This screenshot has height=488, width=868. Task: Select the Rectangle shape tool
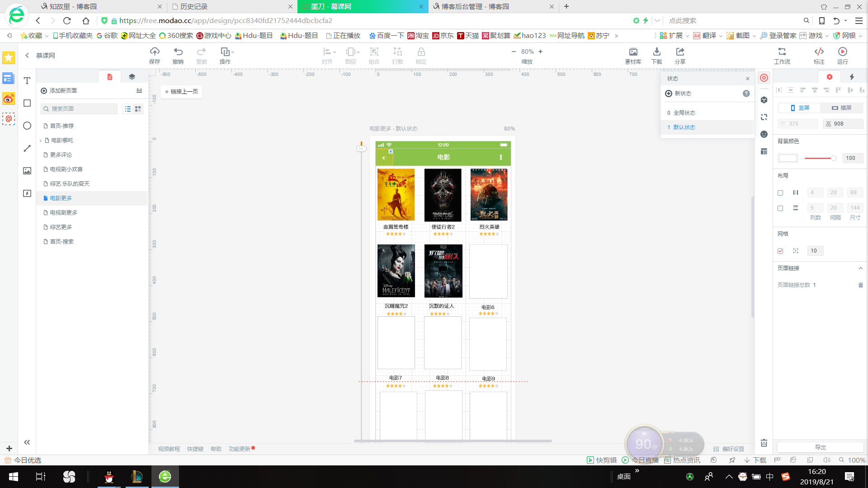pos(27,103)
